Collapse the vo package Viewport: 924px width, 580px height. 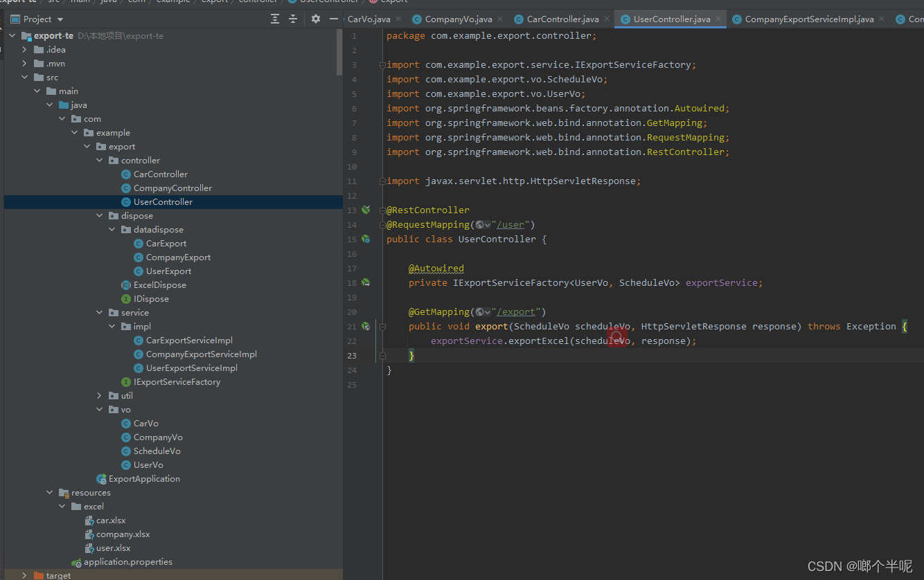(100, 410)
